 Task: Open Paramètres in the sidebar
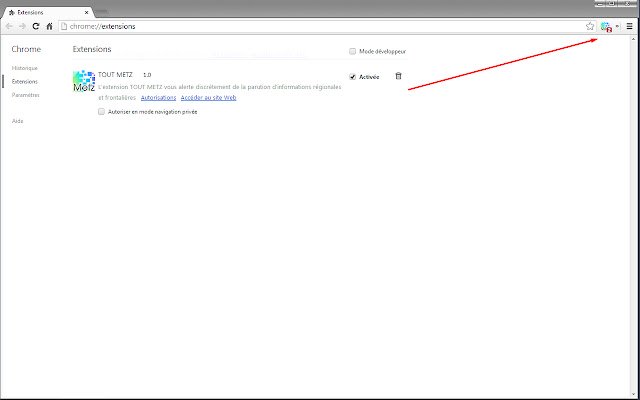pos(25,95)
